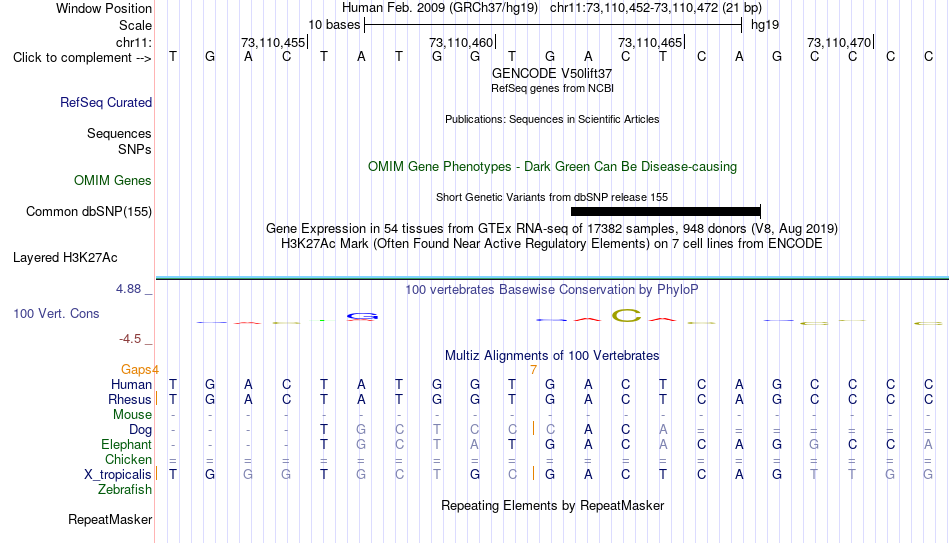Click the 73,110,455 position marker
This screenshot has width=950, height=543.
pyautogui.click(x=273, y=42)
